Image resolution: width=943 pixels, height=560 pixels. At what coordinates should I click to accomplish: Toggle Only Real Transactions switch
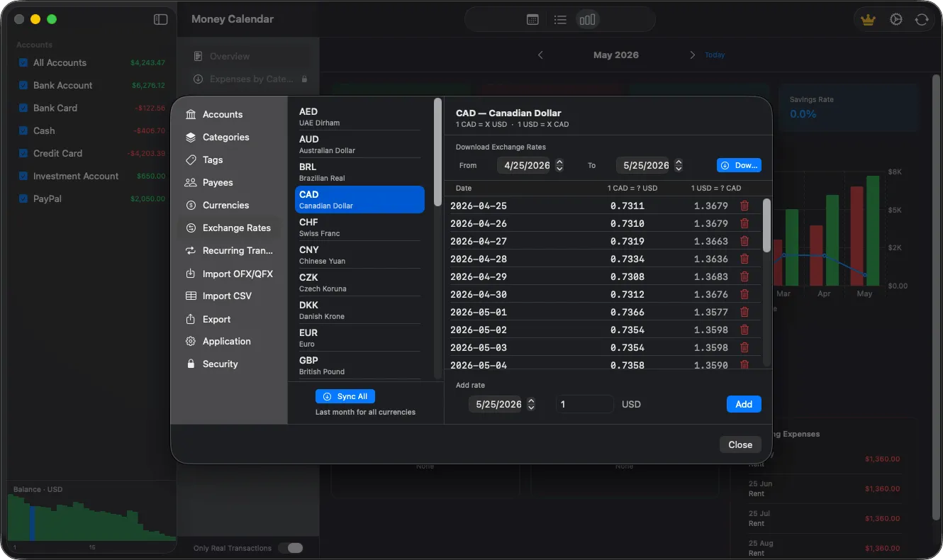point(291,548)
